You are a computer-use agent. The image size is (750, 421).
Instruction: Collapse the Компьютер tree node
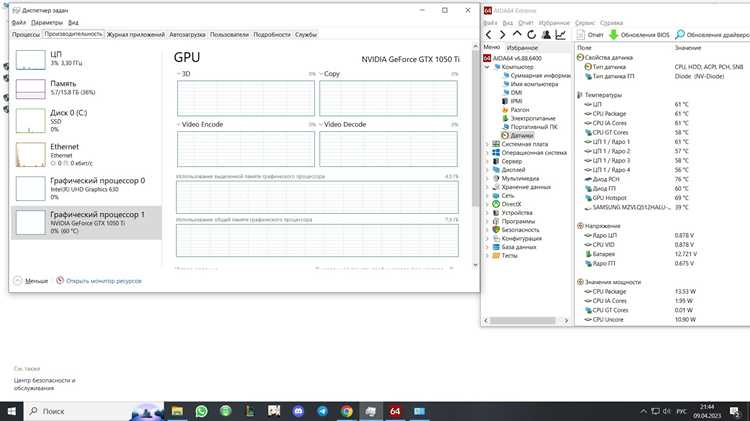pyautogui.click(x=487, y=67)
